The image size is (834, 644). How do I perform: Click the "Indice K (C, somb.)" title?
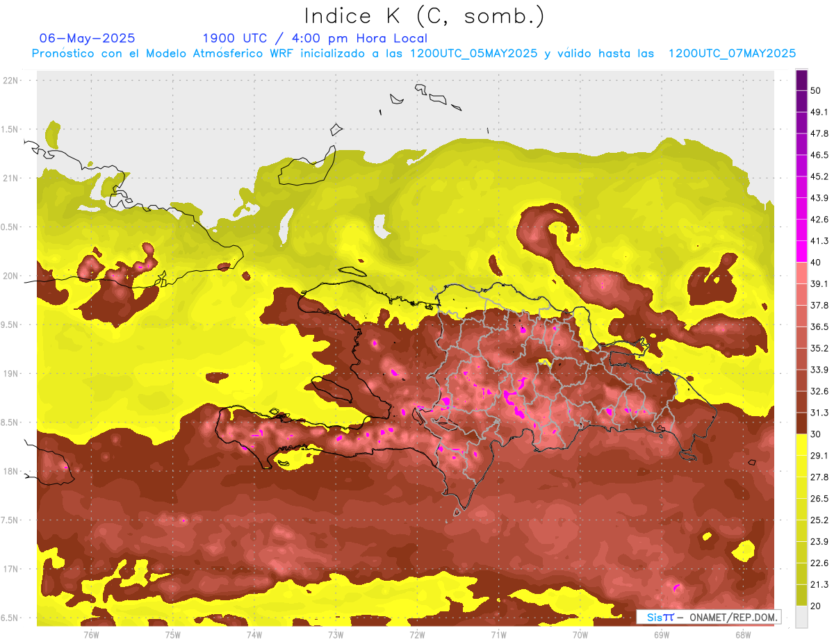coord(425,16)
